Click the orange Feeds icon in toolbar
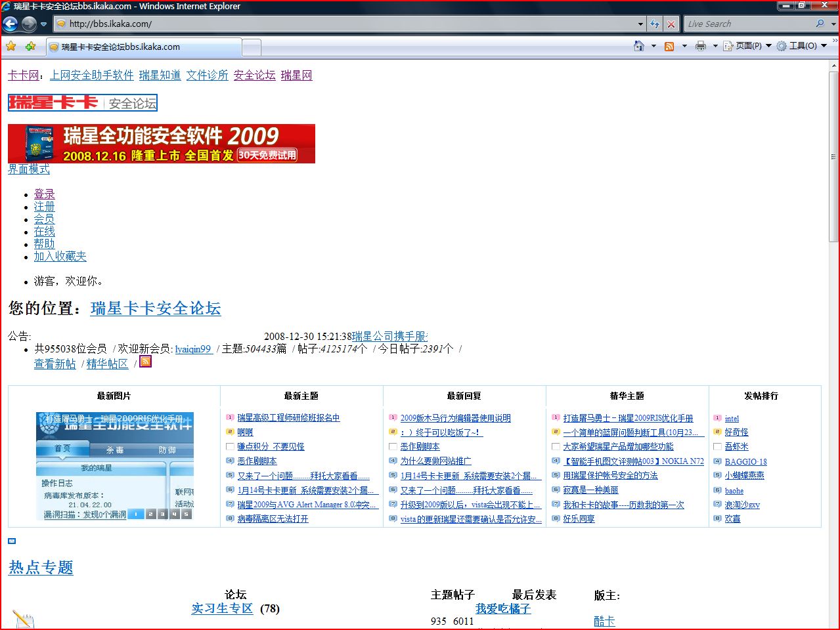The image size is (840, 630). (x=669, y=46)
